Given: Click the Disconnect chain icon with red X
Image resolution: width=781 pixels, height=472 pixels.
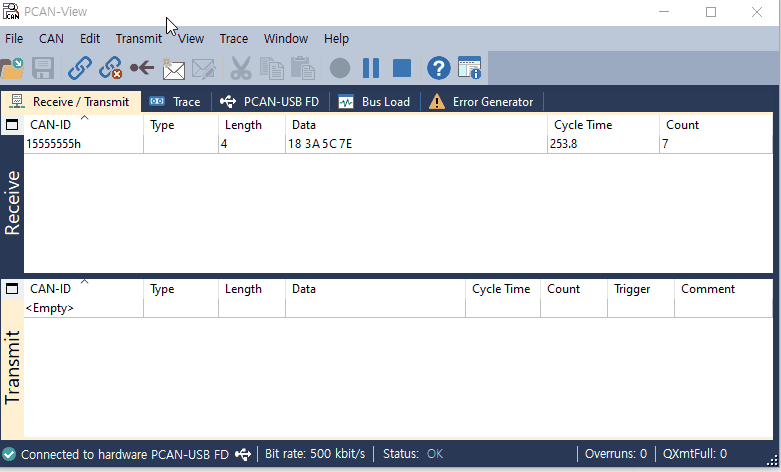Looking at the screenshot, I should [x=111, y=68].
